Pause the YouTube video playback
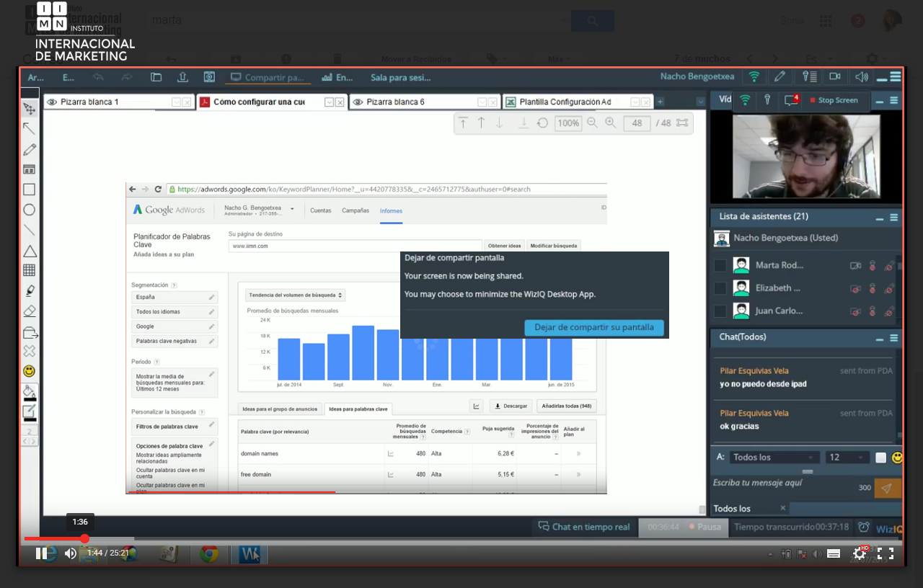Screen dimensions: 923x588 pos(42,553)
